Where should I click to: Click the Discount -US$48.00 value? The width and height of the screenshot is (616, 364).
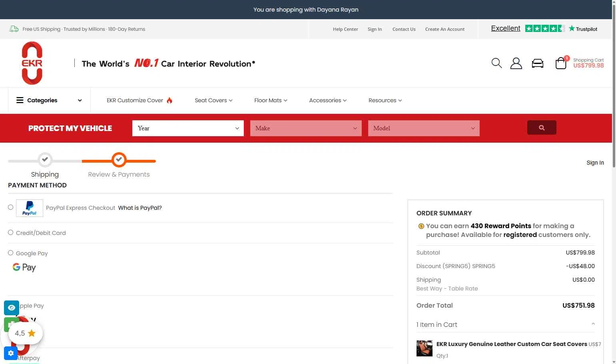[580, 266]
